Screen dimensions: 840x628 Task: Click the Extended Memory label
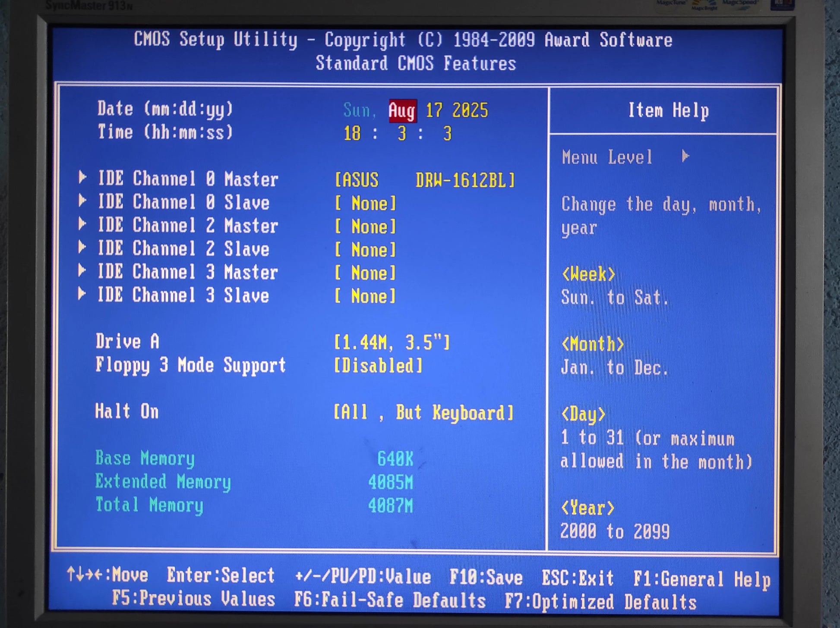[x=163, y=482]
